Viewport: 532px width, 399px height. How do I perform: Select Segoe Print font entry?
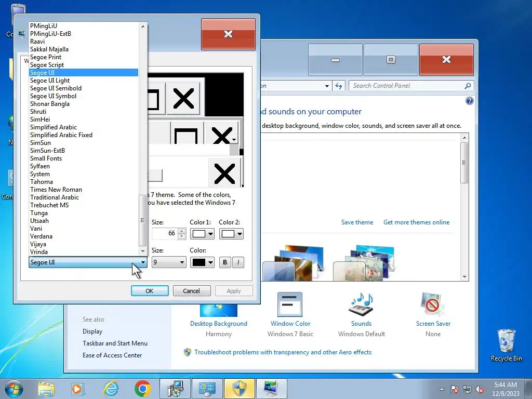point(84,57)
